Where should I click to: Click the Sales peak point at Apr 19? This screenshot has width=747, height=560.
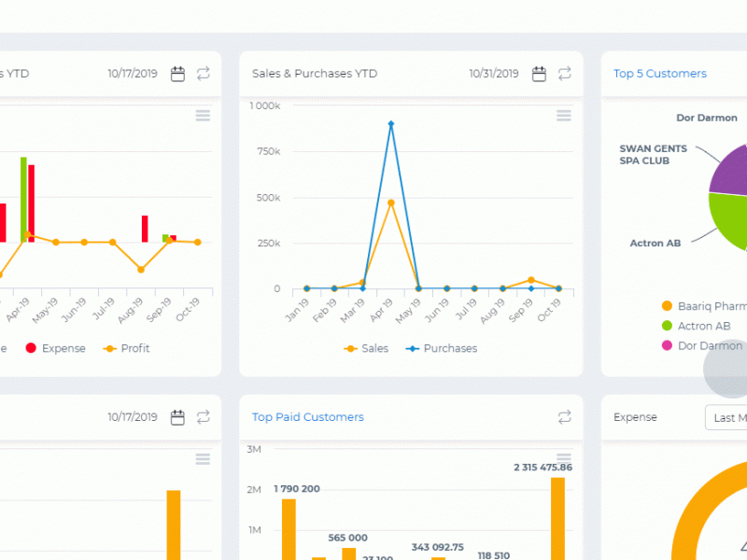click(391, 203)
